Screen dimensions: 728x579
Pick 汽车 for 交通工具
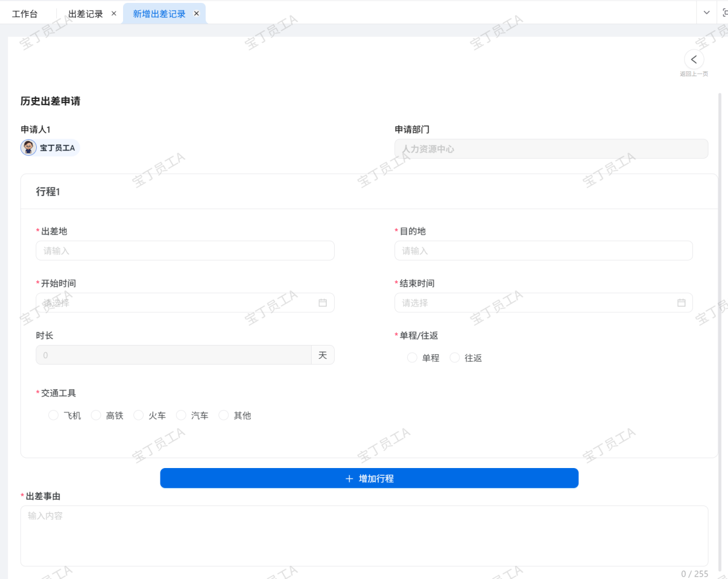click(x=181, y=415)
